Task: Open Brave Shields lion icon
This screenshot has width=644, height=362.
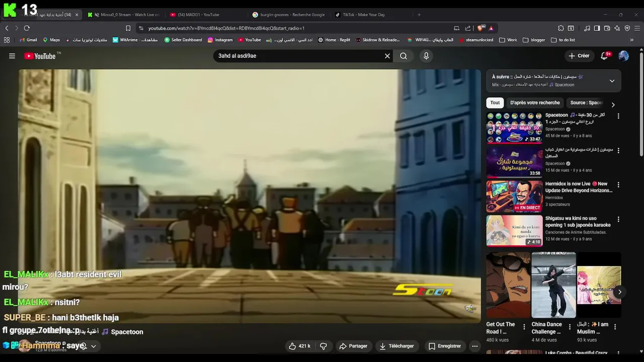Action: coord(481,28)
